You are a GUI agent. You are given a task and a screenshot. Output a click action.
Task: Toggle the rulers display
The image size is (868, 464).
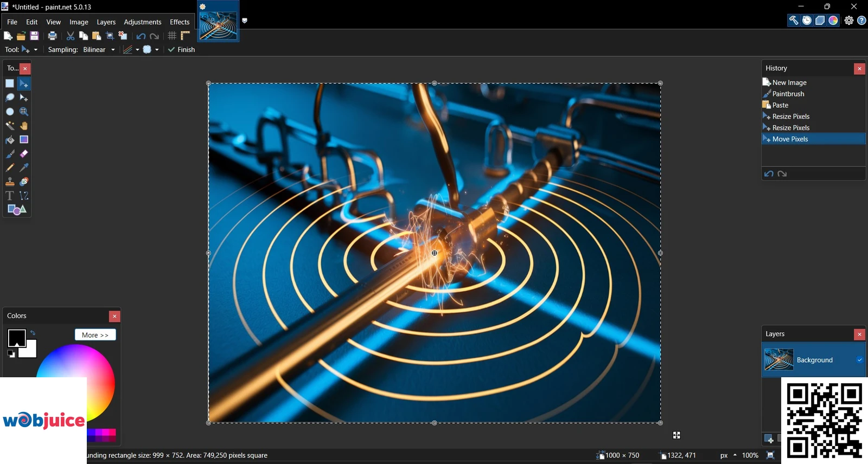(186, 36)
